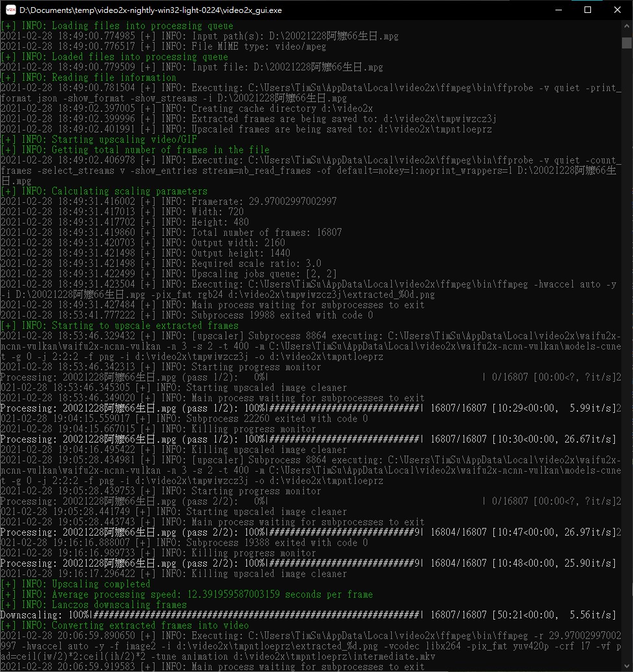Click the green "Lanczos downscaling frames" line

(x=94, y=605)
